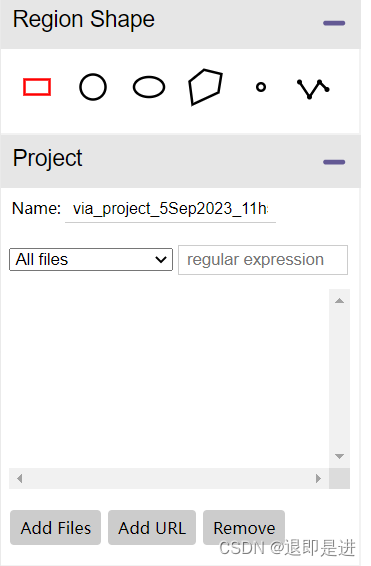Select the polyline region shape
This screenshot has height=566, width=371.
coord(313,88)
